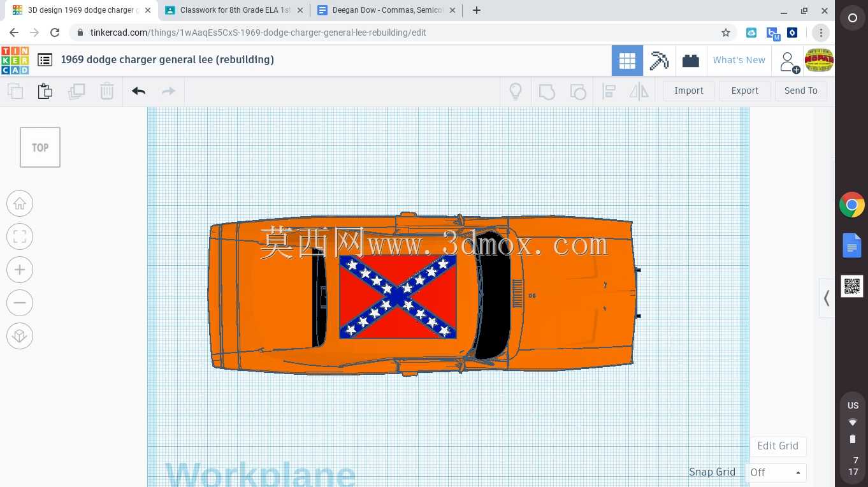Image resolution: width=868 pixels, height=487 pixels.
Task: Click the Duplicate icon
Action: click(76, 91)
